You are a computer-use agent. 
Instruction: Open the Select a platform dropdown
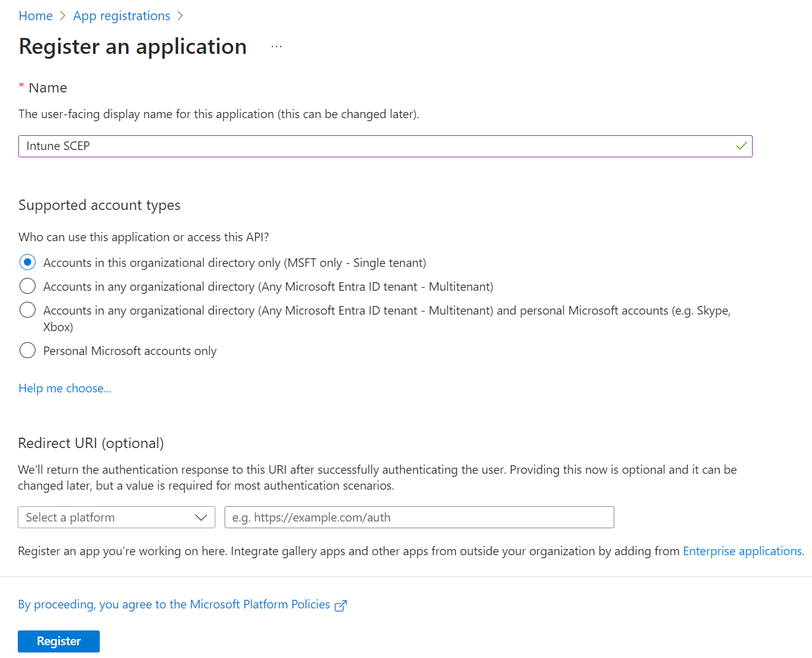point(116,517)
